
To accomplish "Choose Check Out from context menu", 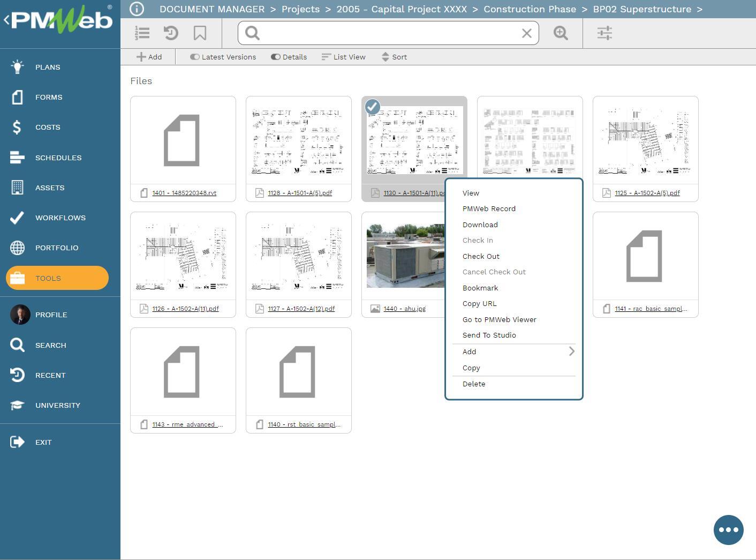I will pyautogui.click(x=481, y=256).
